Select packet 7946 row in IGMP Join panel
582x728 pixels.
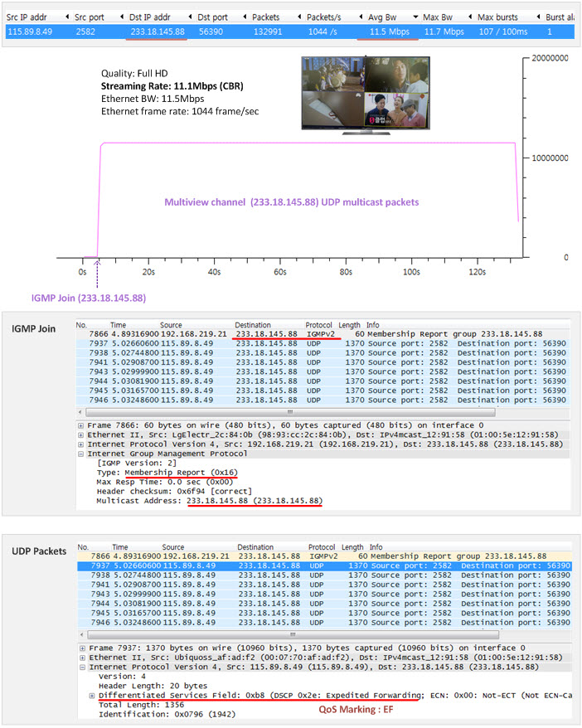(323, 400)
